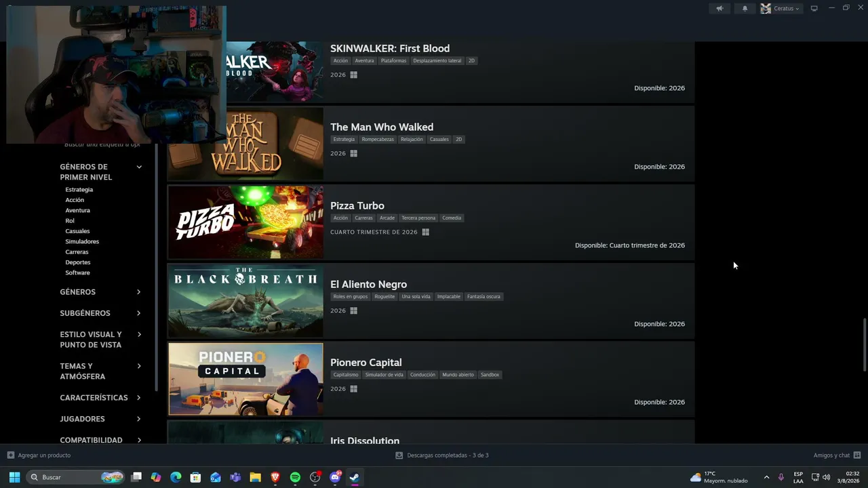Open SKINWALKER: First Blood game title
868x488 pixels.
390,48
